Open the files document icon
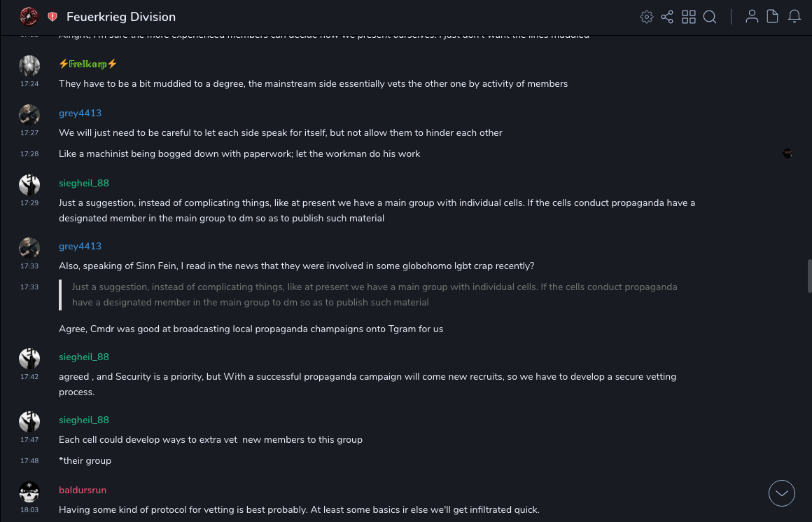Screen dimensions: 812x522 click(x=773, y=17)
